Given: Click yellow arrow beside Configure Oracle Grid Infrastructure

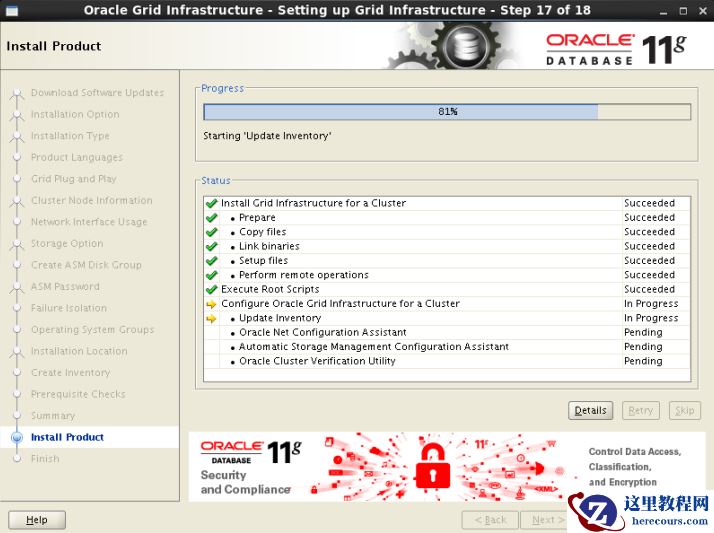Looking at the screenshot, I should (211, 304).
